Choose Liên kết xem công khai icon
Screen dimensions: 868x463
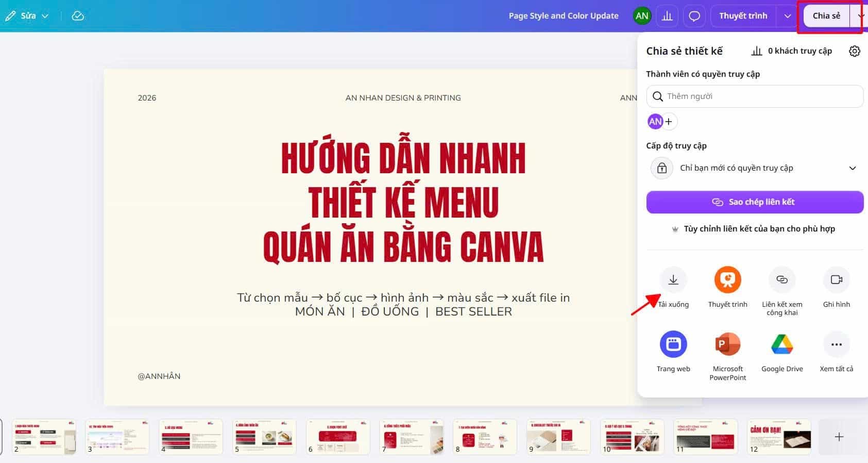click(x=782, y=279)
